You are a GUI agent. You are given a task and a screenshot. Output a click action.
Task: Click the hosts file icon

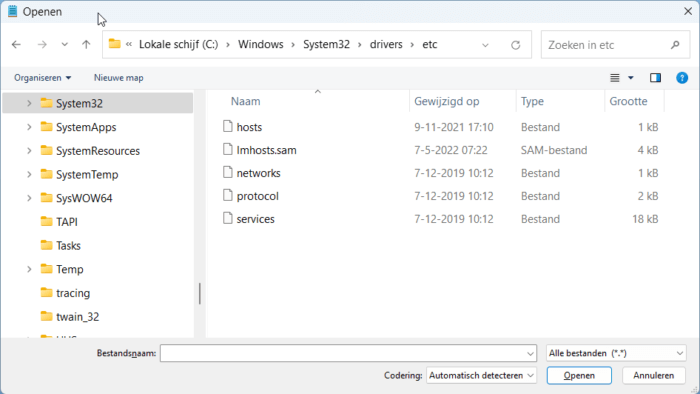point(228,127)
